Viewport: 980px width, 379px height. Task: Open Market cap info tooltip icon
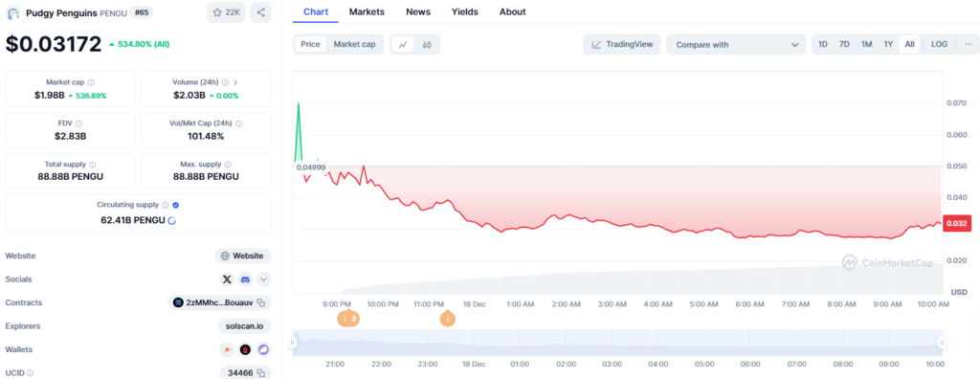91,82
